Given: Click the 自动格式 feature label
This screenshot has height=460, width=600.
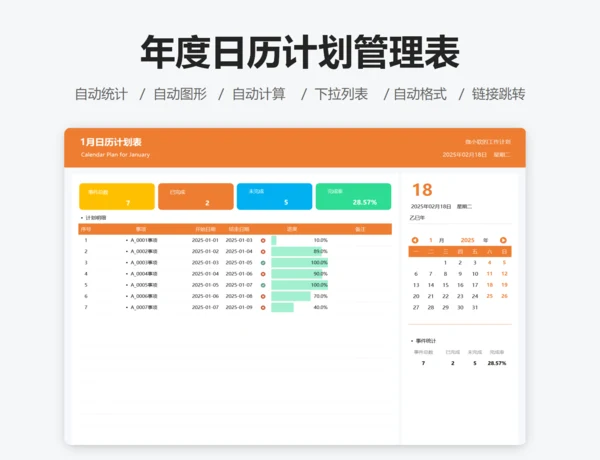Looking at the screenshot, I should [x=420, y=94].
